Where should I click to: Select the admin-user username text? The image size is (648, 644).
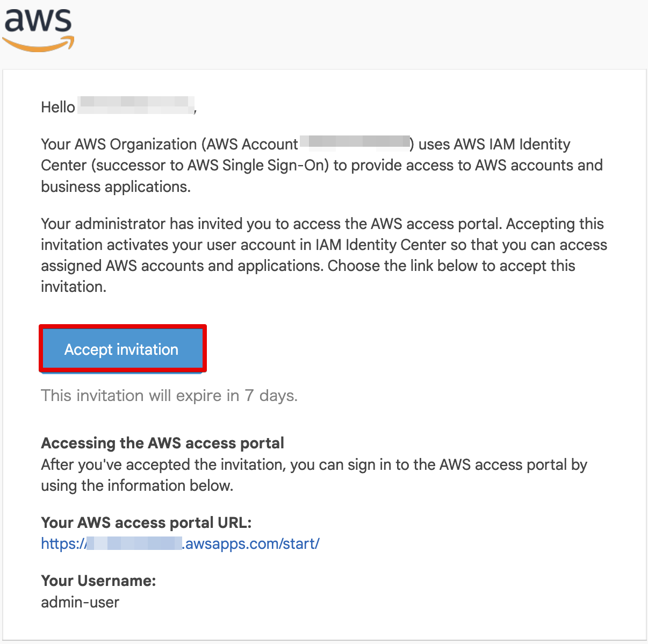(80, 602)
